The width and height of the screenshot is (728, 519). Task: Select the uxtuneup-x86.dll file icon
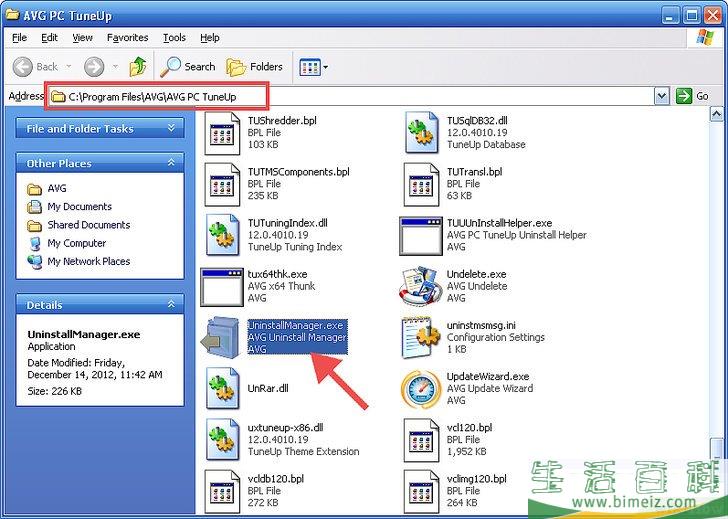pyautogui.click(x=222, y=440)
